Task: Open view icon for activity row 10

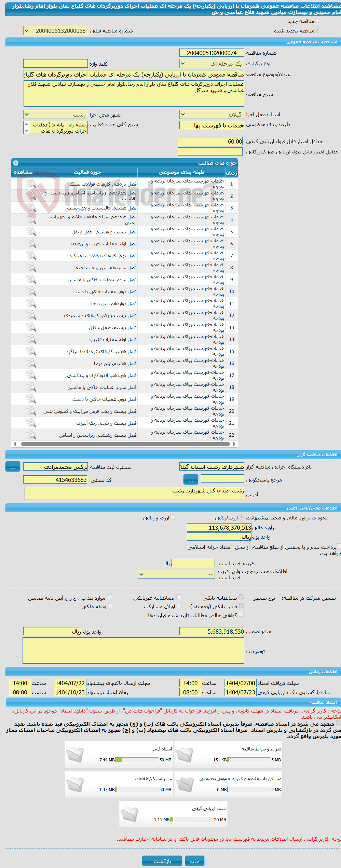Action: 31,291
